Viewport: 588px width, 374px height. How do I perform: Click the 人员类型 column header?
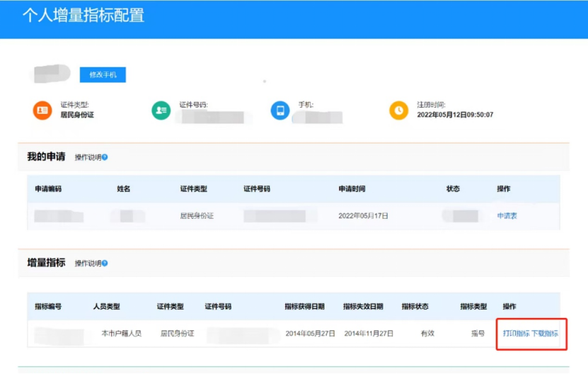click(x=106, y=307)
